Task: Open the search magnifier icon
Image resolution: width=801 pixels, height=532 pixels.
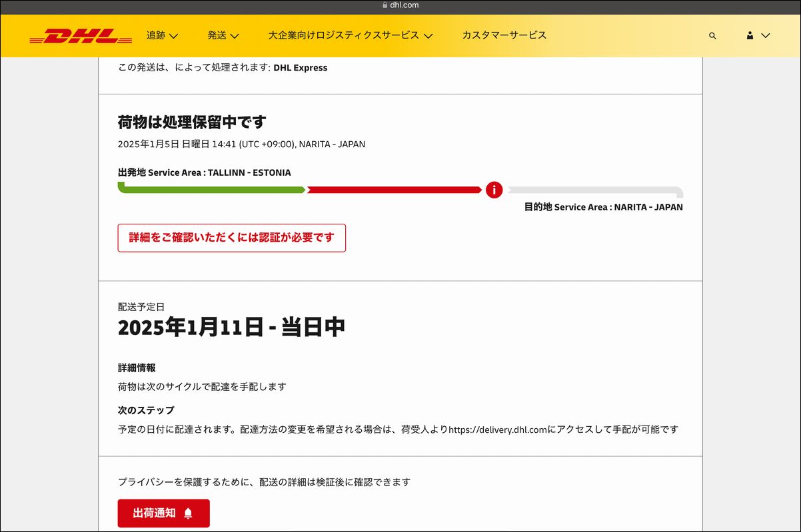Action: 712,36
